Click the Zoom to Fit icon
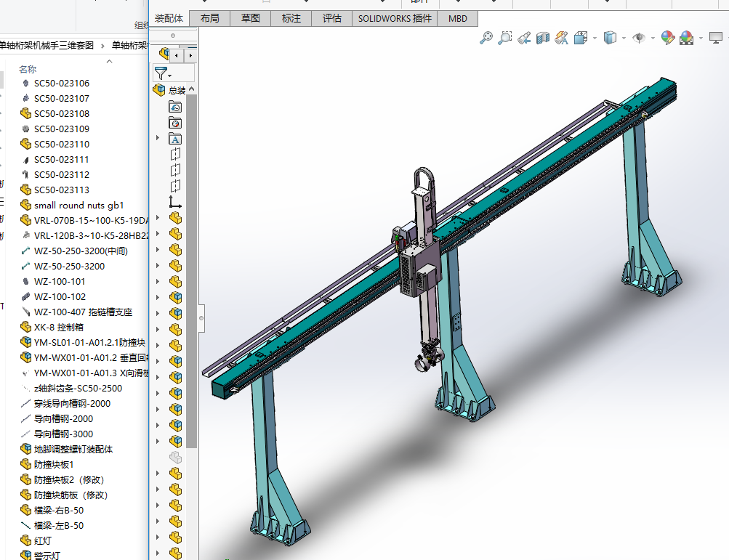729x560 pixels. (486, 38)
